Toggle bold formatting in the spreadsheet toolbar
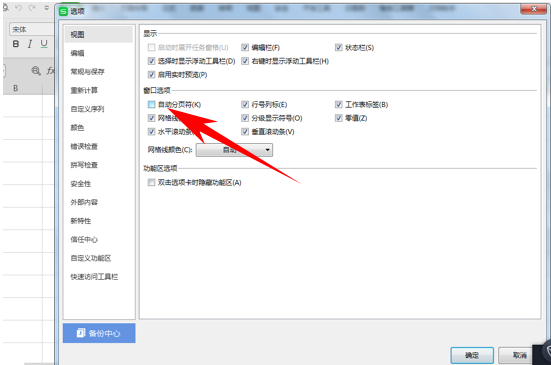551x365 pixels. pyautogui.click(x=16, y=44)
